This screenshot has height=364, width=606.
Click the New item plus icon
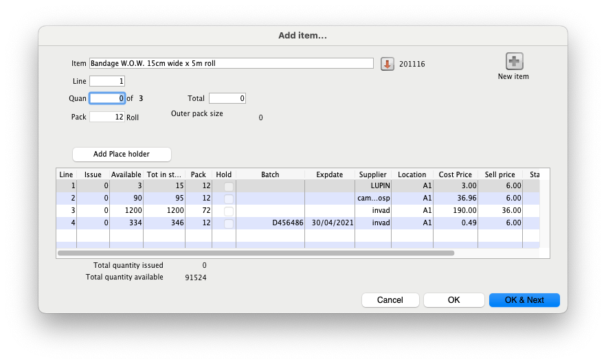coord(515,61)
